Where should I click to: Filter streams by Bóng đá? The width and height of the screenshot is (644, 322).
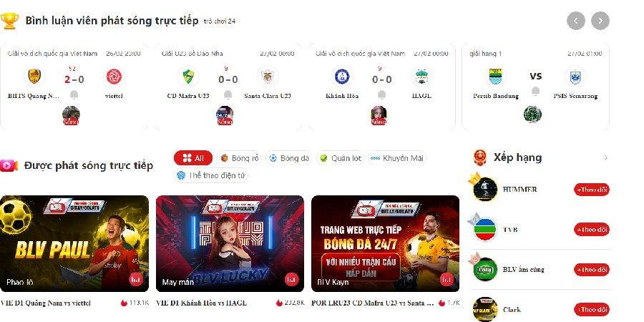pos(290,158)
